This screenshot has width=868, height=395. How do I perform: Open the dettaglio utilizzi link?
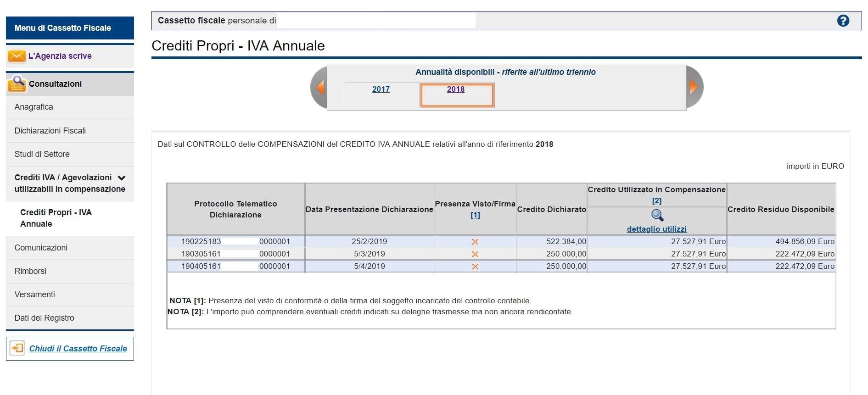click(x=657, y=229)
